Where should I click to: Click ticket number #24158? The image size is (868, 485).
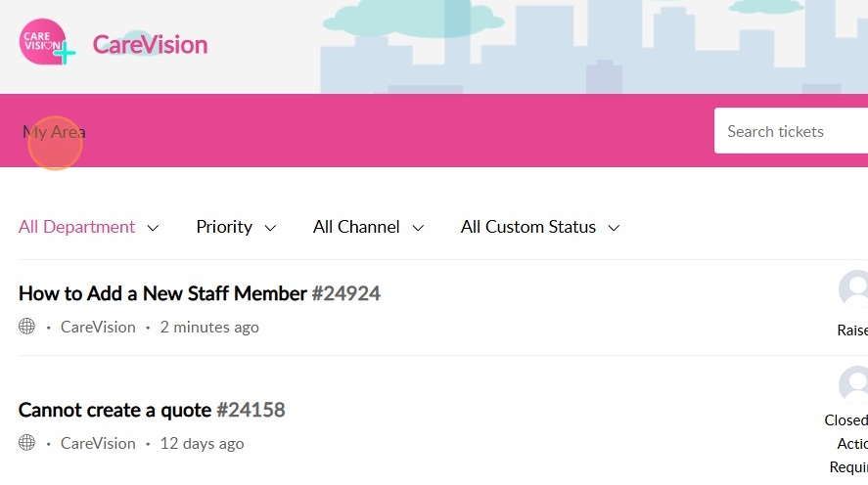point(251,410)
